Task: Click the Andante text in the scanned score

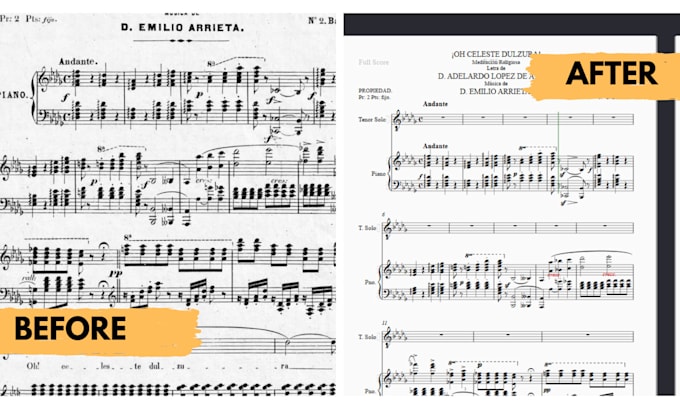Action: (x=78, y=62)
